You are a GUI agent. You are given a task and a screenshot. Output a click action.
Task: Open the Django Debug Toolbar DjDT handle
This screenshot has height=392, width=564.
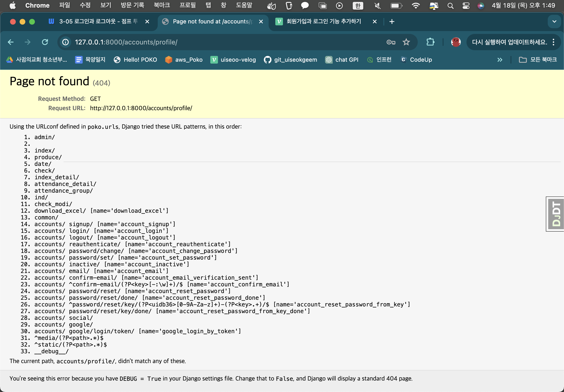pos(556,214)
